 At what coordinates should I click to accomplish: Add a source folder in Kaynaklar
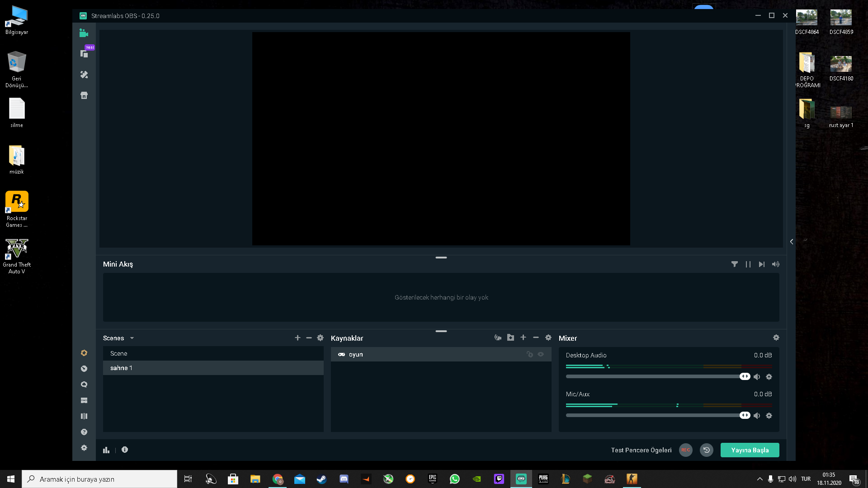[x=510, y=338]
